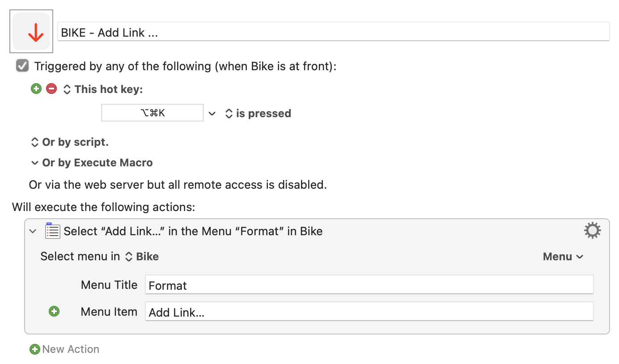Change the "is pressed" trigger condition
Image resolution: width=619 pixels, height=364 pixels.
point(258,114)
